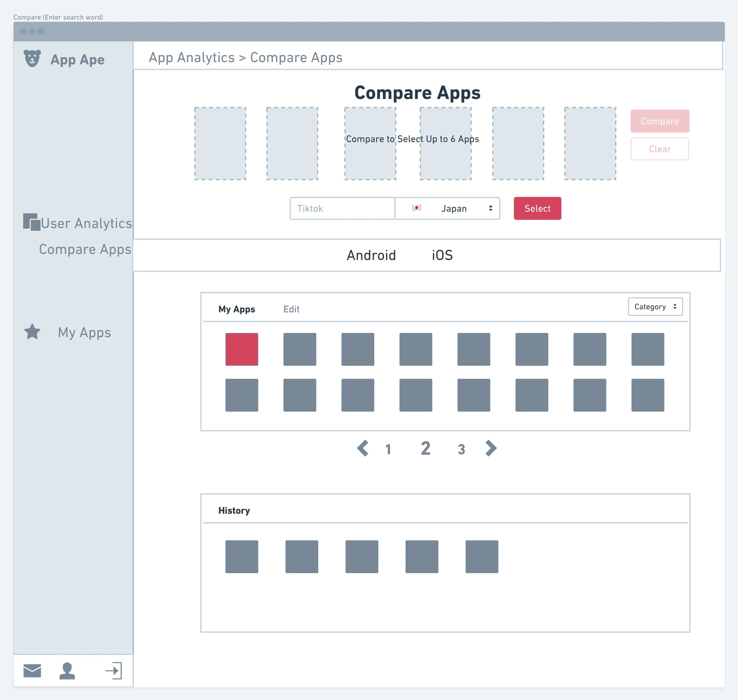The width and height of the screenshot is (738, 700).
Task: Click the Edit link beside My Apps
Action: coord(291,309)
